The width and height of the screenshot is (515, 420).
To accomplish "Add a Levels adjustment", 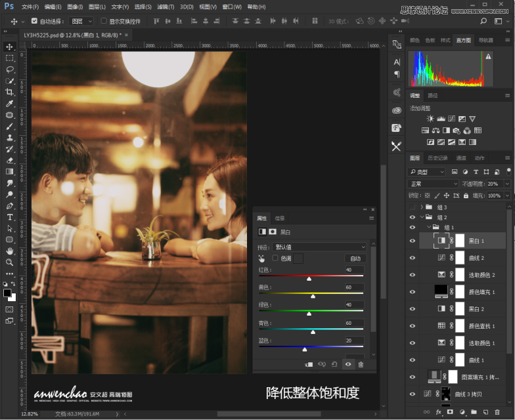I will tap(441, 119).
